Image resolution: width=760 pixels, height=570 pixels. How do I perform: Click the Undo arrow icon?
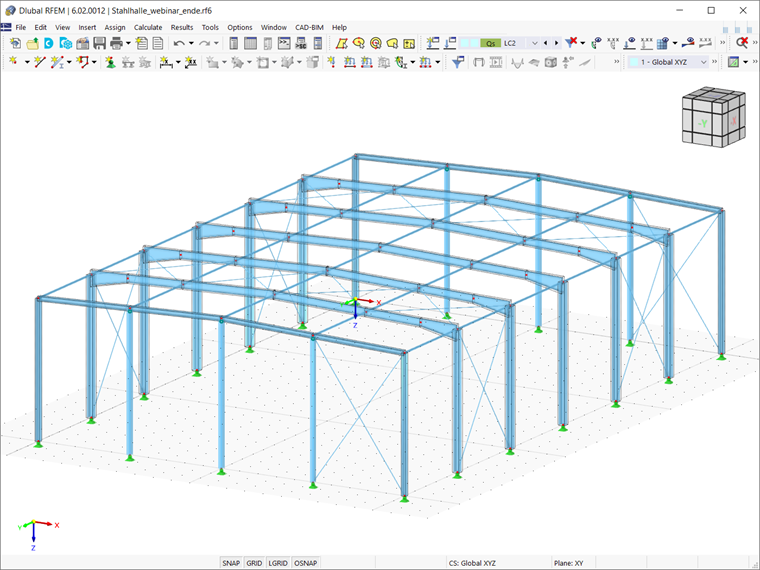coord(179,43)
